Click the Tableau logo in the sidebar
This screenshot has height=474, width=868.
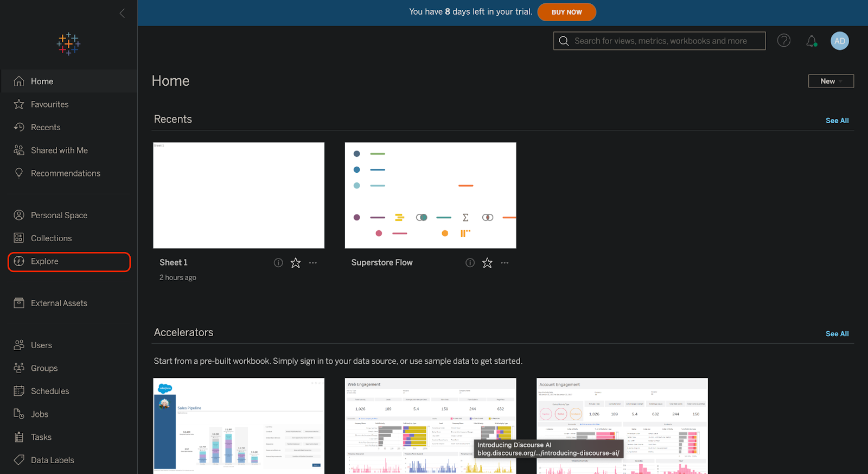pos(68,44)
